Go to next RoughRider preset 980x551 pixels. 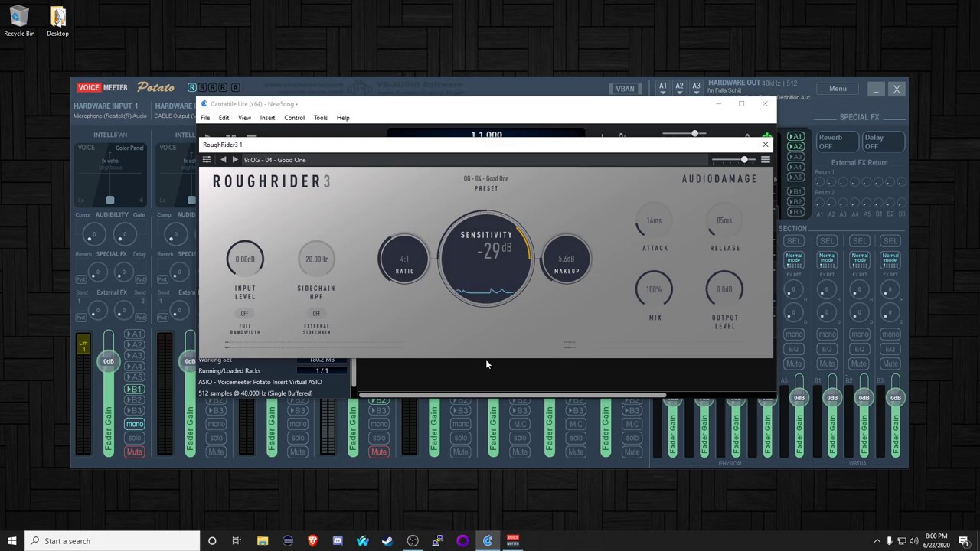click(x=235, y=160)
